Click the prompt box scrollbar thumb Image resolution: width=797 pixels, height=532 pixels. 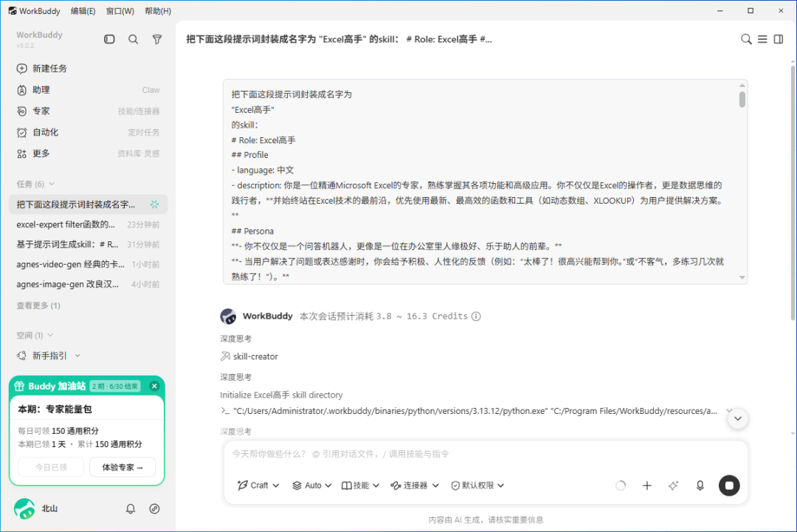coord(742,100)
